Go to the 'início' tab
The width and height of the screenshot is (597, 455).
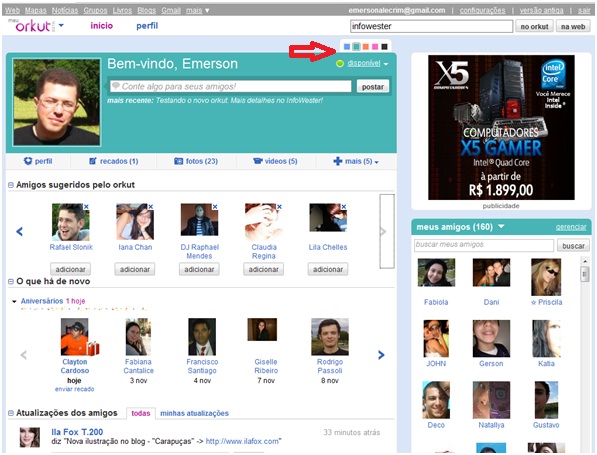[x=102, y=26]
